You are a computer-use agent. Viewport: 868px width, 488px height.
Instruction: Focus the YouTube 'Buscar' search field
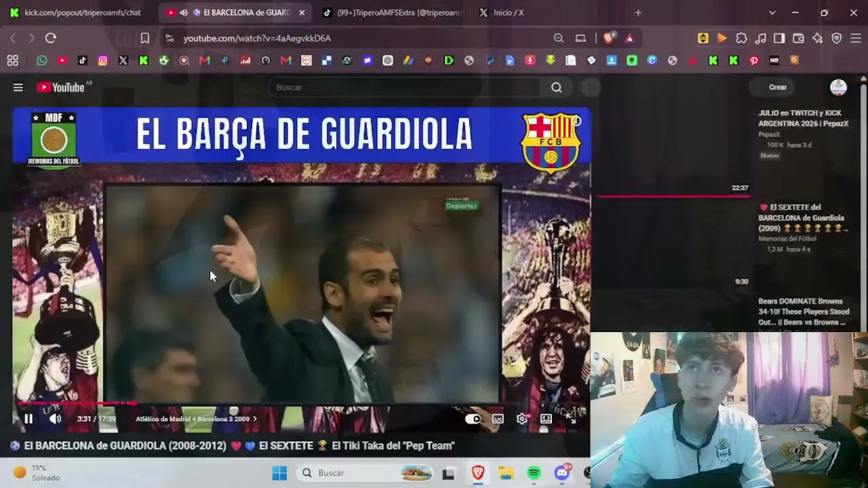coord(404,87)
